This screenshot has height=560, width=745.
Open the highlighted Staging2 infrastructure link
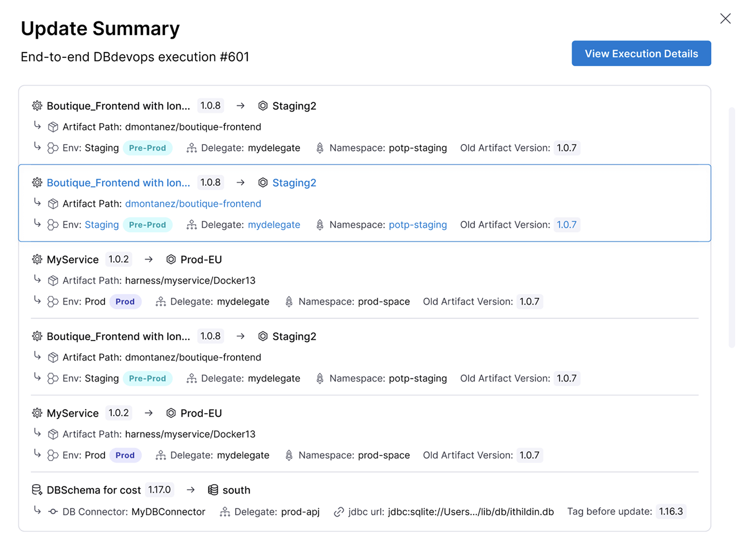pyautogui.click(x=294, y=183)
